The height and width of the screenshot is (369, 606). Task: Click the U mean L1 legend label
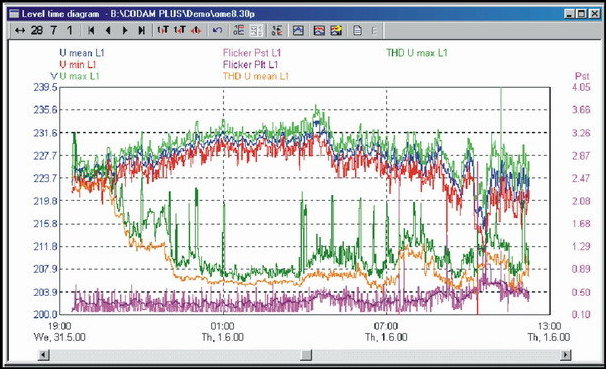(82, 53)
